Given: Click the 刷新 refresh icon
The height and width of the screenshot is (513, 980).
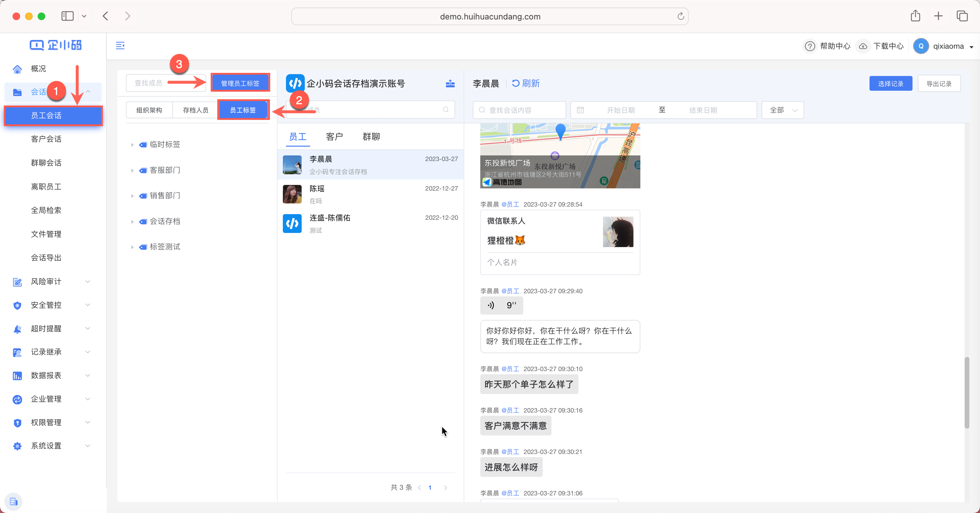Looking at the screenshot, I should (x=515, y=83).
